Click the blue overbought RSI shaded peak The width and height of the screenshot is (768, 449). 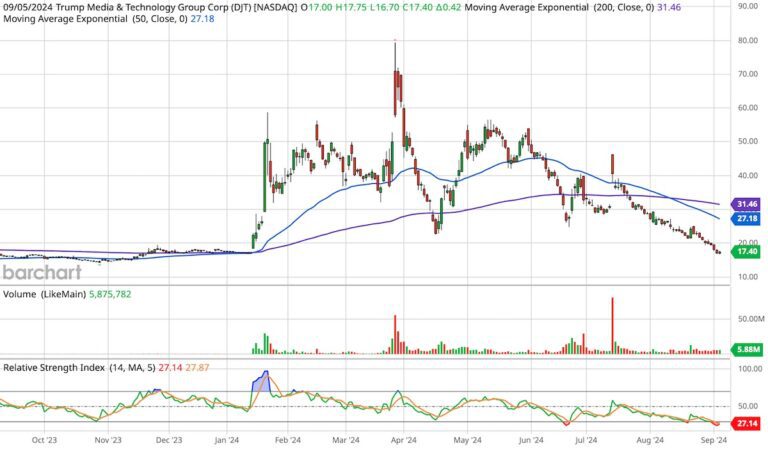pos(263,381)
